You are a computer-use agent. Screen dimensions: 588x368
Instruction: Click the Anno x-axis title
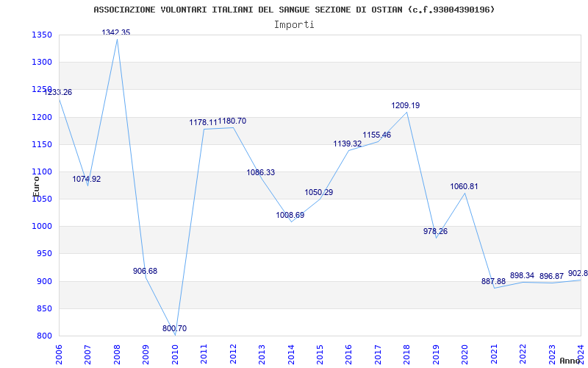click(570, 361)
